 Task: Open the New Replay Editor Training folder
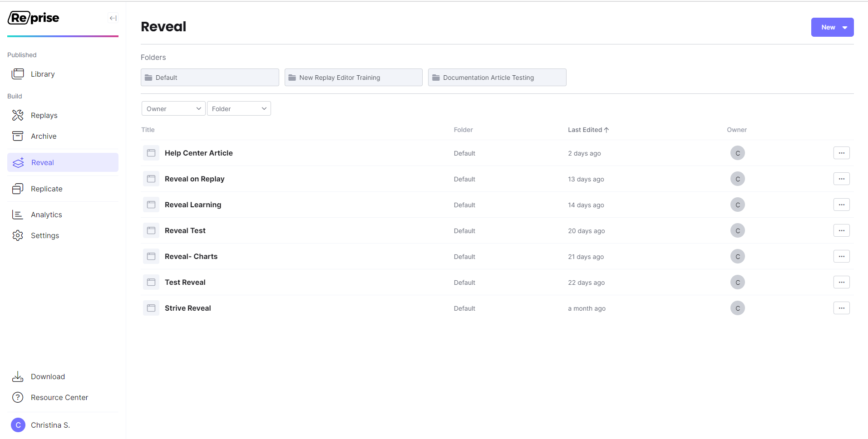[x=353, y=77]
